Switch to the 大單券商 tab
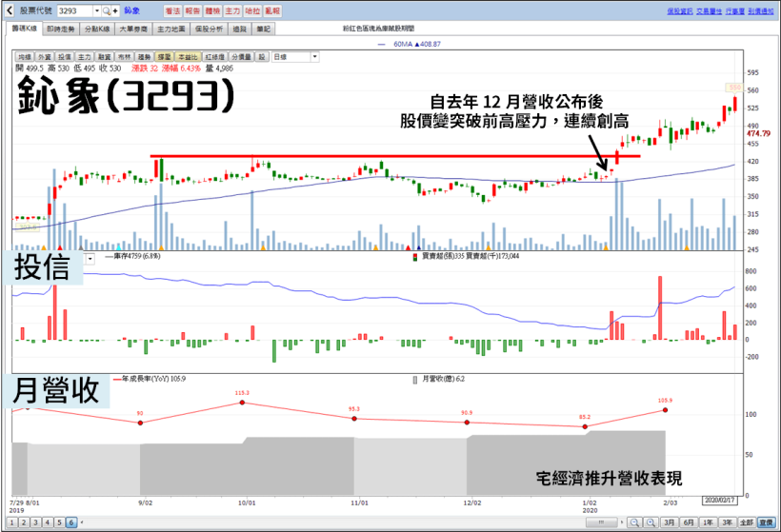The image size is (781, 532). (x=133, y=30)
